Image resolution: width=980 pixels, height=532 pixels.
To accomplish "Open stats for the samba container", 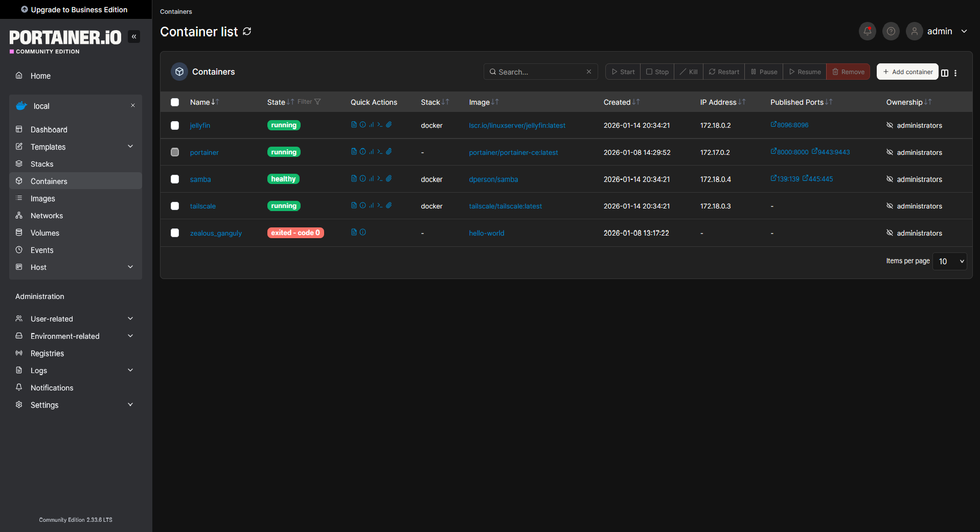I will 372,179.
